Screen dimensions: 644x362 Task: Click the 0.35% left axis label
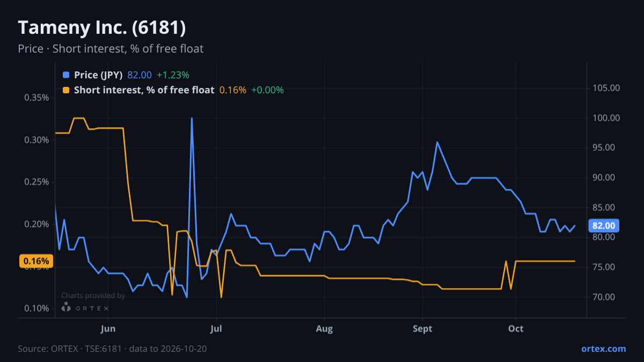[x=36, y=98]
